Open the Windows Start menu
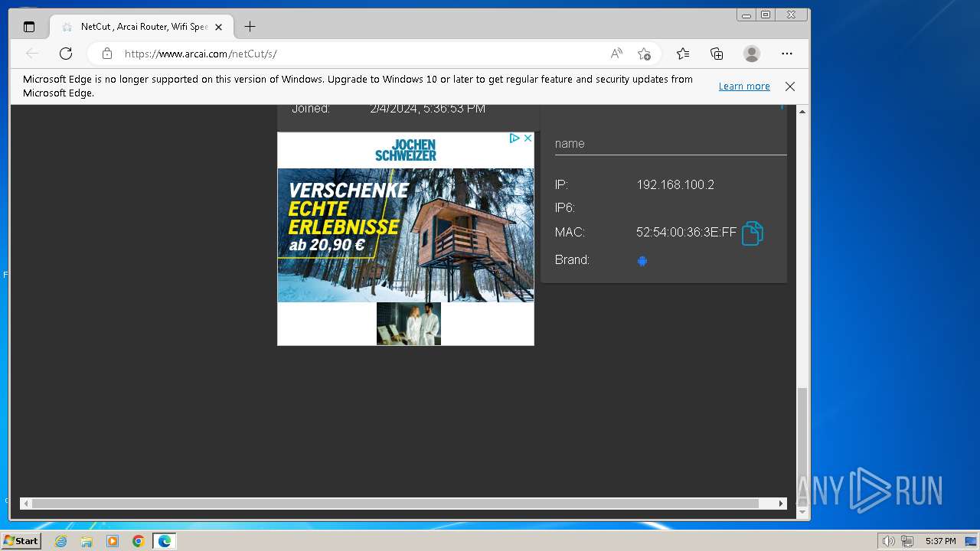Image resolution: width=980 pixels, height=551 pixels. [21, 541]
